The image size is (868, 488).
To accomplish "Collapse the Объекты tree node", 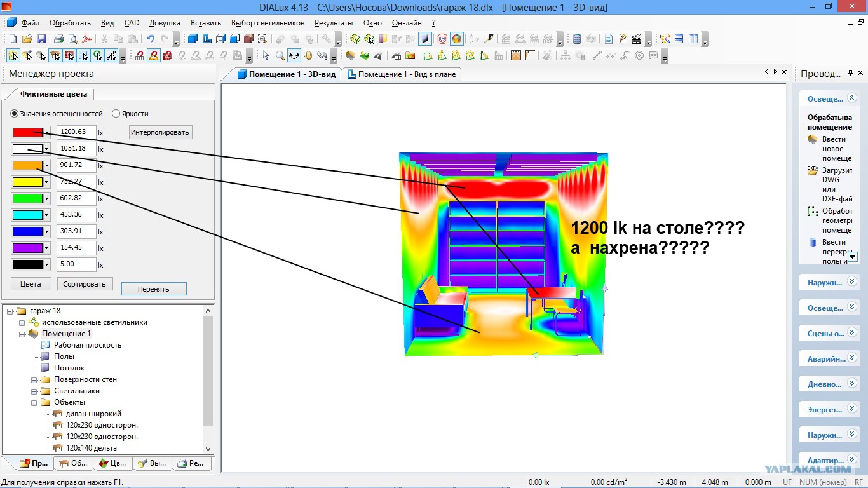I will 34,402.
